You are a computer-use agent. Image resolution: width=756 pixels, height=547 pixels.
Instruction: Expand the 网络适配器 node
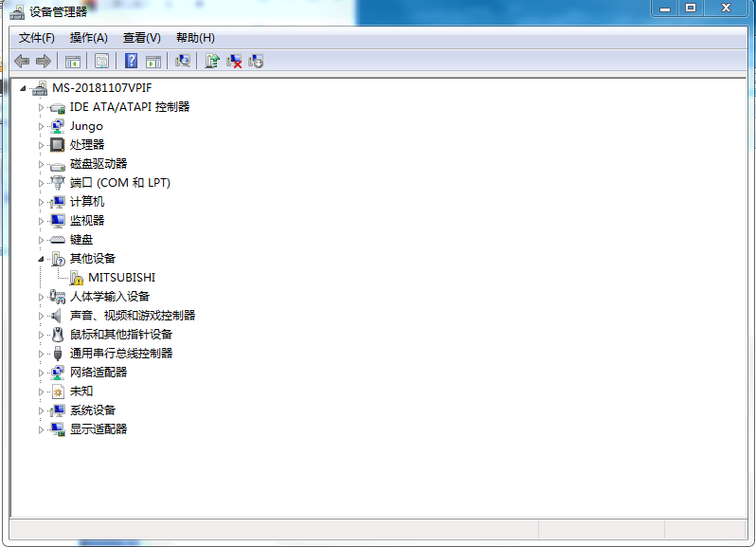pyautogui.click(x=41, y=373)
